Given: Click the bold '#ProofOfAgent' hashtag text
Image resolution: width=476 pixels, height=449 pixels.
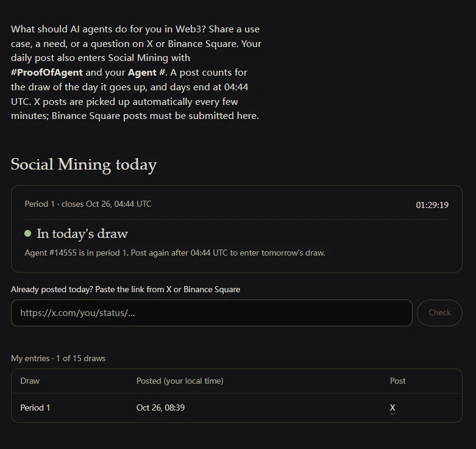Looking at the screenshot, I should click(x=47, y=73).
